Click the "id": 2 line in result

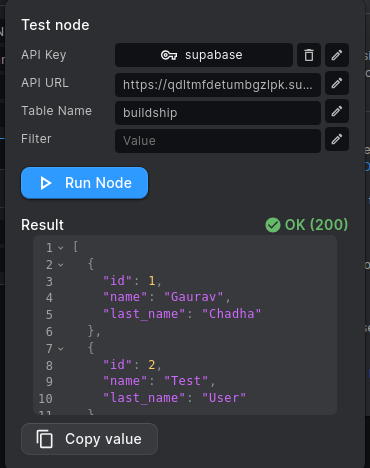[x=132, y=365]
